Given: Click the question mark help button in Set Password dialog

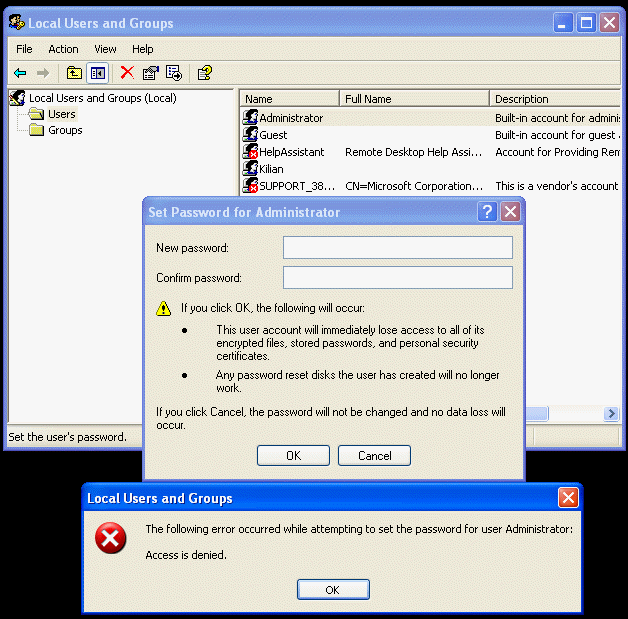Looking at the screenshot, I should coord(487,212).
